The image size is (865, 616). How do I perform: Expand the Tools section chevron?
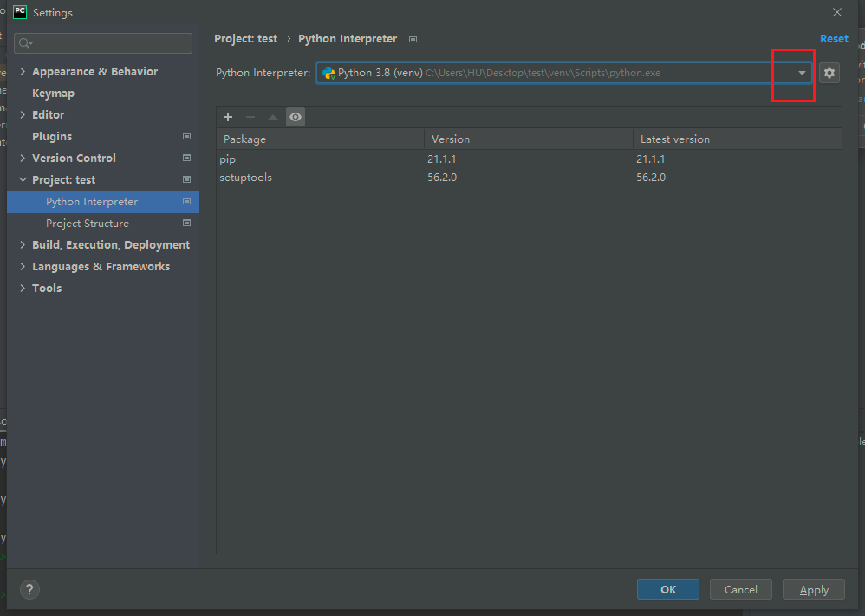pos(23,288)
